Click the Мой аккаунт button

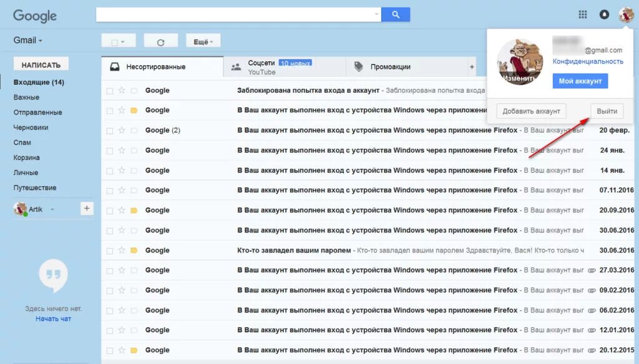(580, 81)
